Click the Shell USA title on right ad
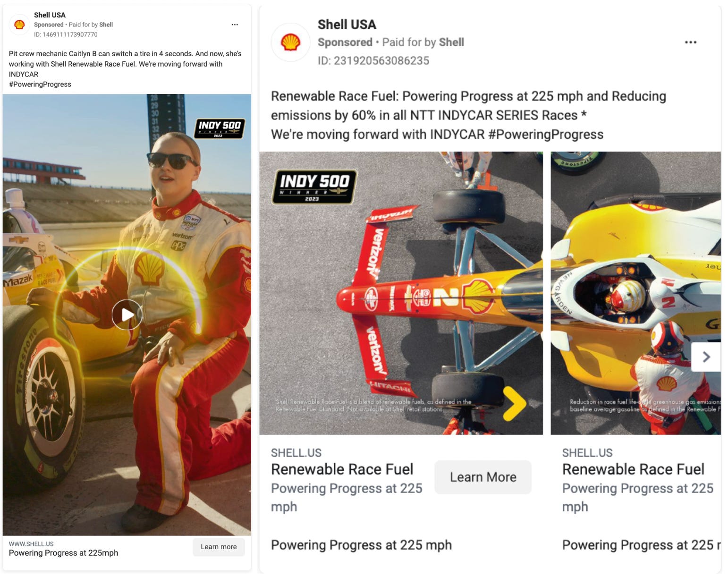 tap(347, 25)
